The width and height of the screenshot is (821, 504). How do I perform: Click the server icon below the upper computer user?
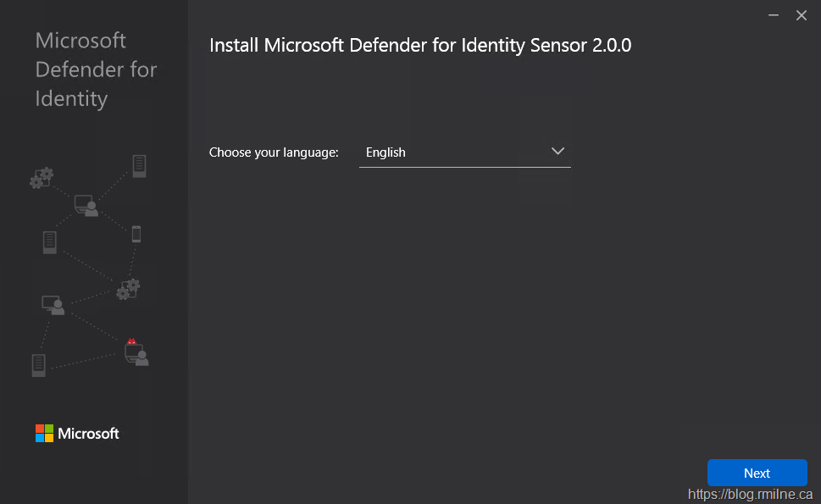point(50,242)
